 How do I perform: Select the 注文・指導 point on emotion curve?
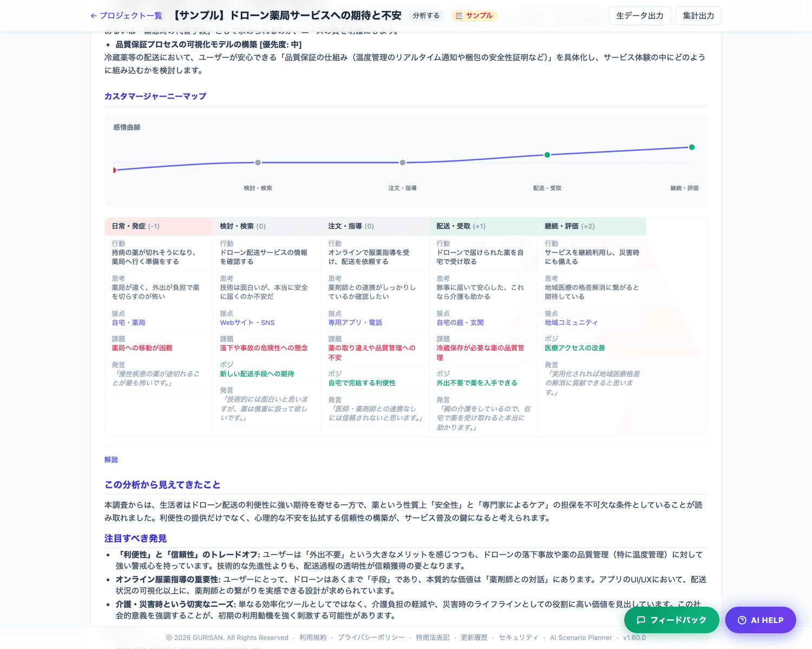403,163
